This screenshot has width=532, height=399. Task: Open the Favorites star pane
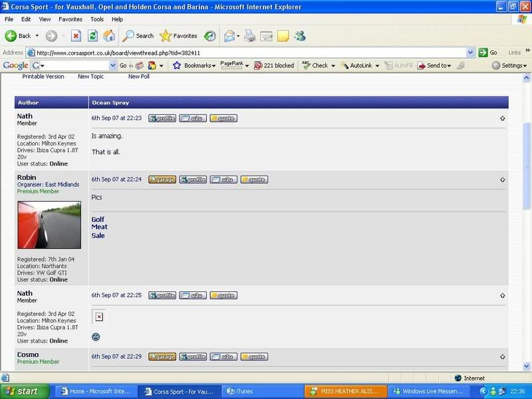(x=178, y=36)
